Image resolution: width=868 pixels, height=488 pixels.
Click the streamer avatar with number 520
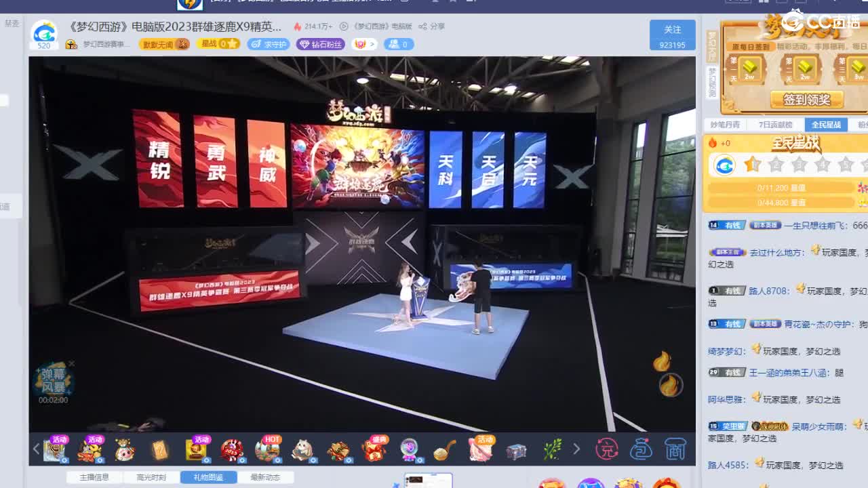(44, 35)
